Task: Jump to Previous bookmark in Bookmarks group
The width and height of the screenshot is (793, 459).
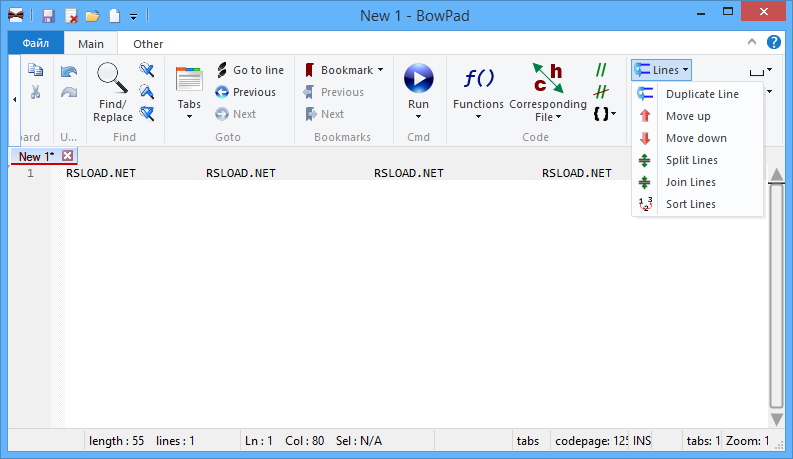Action: pos(334,92)
